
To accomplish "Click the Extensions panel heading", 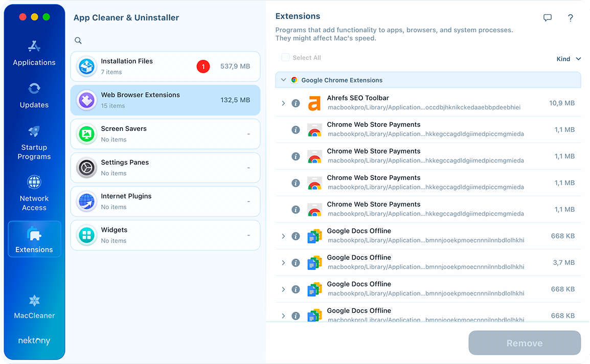I will [298, 16].
